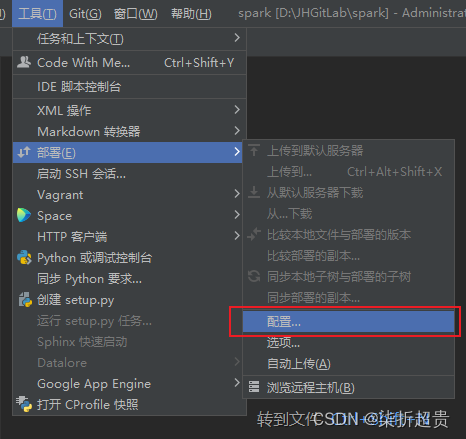Select 启动 SSH 会话...
Image resolution: width=466 pixels, height=439 pixels.
[129, 173]
